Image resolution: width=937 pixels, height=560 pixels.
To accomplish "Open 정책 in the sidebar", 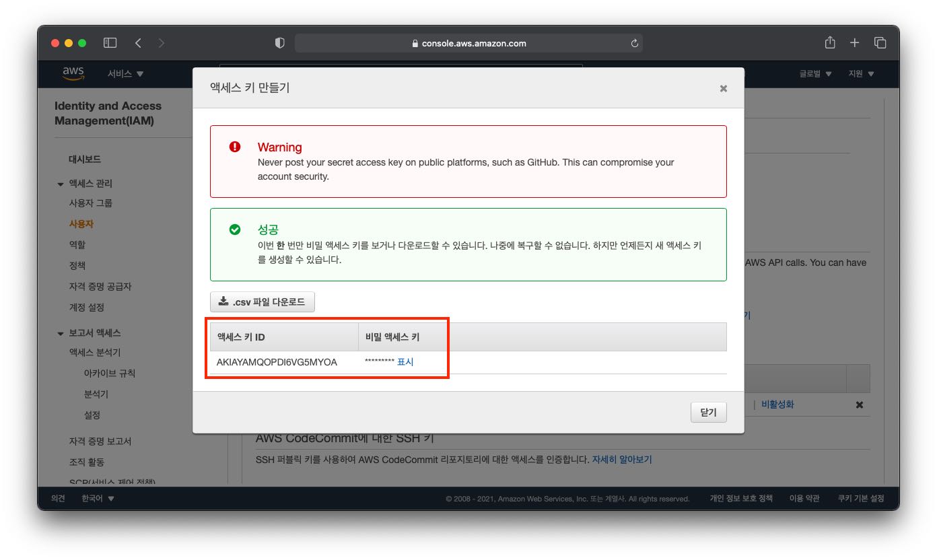I will point(77,265).
